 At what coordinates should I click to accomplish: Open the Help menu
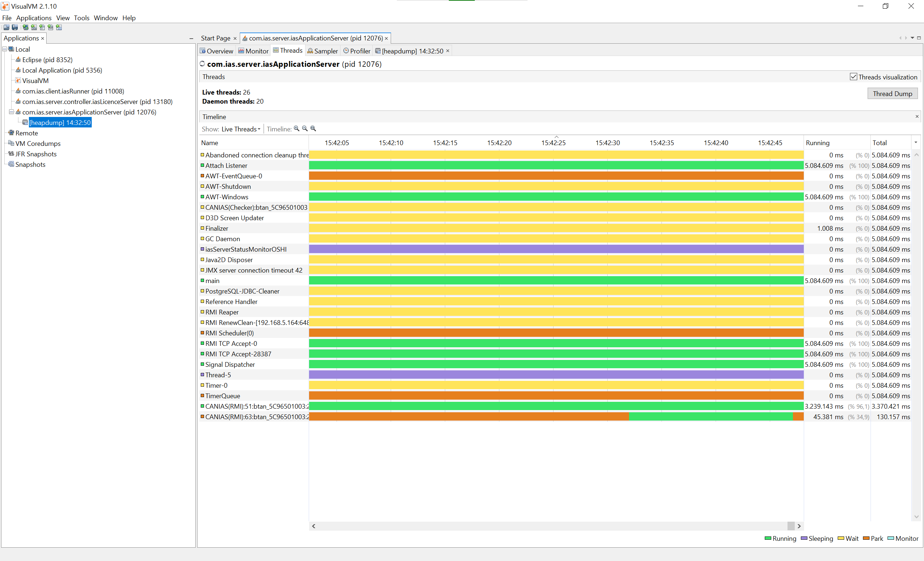[x=129, y=18]
